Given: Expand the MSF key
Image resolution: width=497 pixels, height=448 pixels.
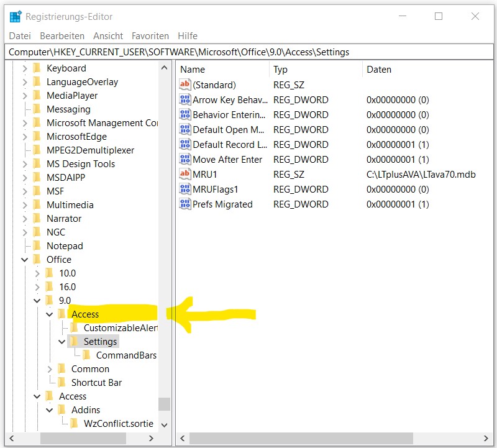Looking at the screenshot, I should click(25, 191).
